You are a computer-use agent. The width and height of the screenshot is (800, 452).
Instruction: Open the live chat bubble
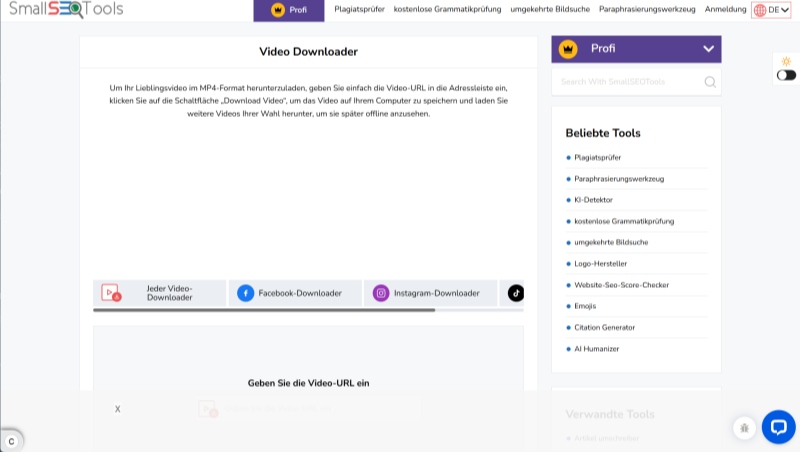coord(778,427)
